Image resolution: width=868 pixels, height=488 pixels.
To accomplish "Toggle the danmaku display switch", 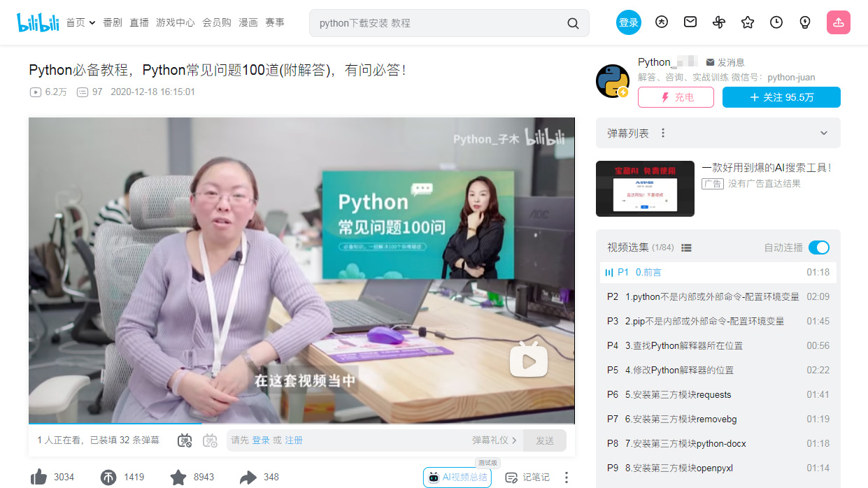I will pyautogui.click(x=185, y=440).
